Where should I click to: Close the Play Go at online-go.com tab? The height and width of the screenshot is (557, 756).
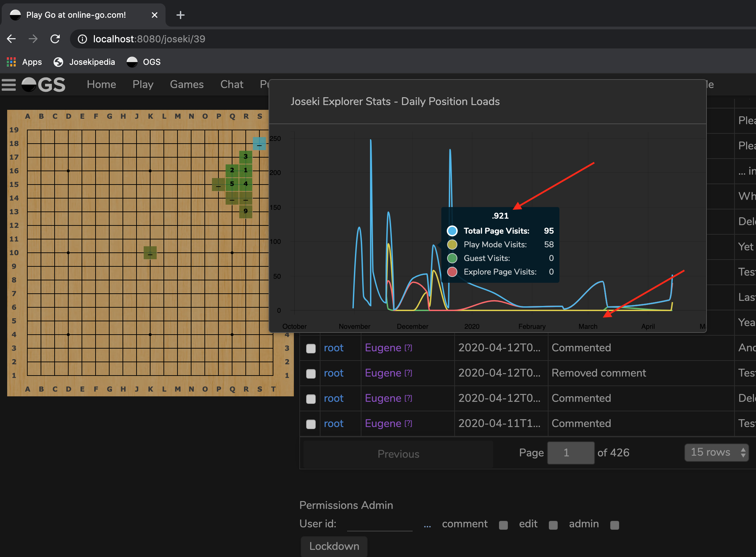tap(155, 15)
